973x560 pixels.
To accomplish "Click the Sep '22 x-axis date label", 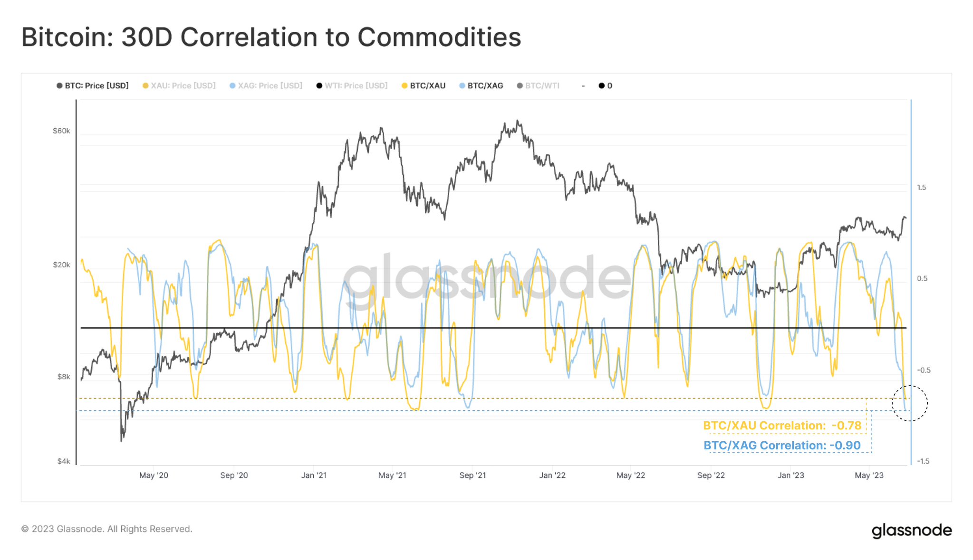I will [711, 475].
